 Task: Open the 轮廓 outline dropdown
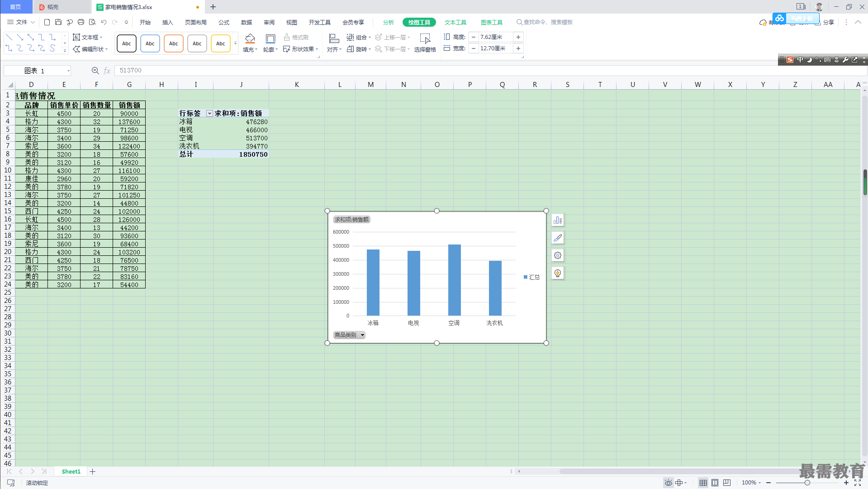pos(270,50)
